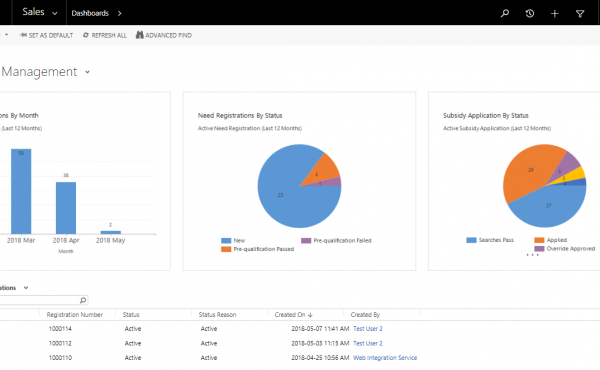Sort by Status Reason column header
The height and width of the screenshot is (370, 600).
pos(217,315)
